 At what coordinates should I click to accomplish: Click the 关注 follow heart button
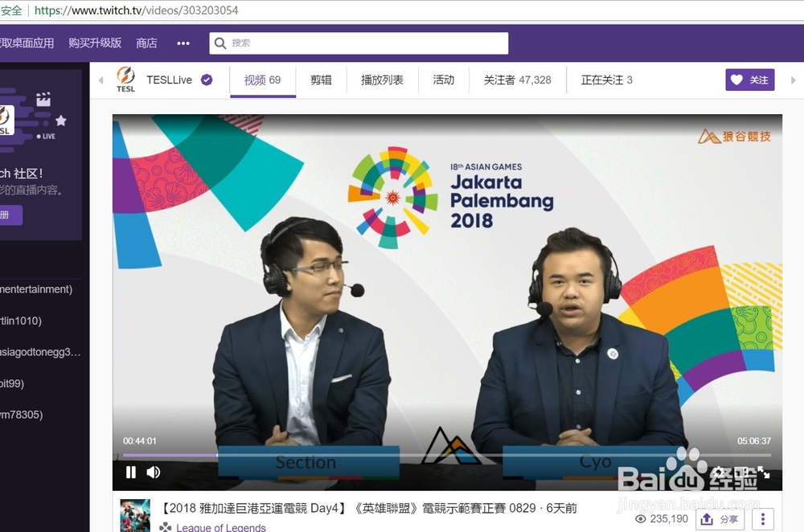(749, 80)
